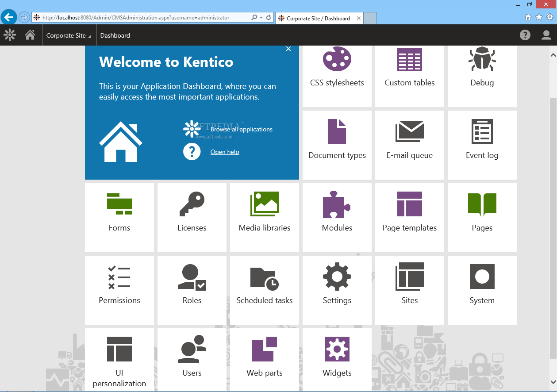
Task: Open the Scheduled tasks tile
Action: [265, 290]
